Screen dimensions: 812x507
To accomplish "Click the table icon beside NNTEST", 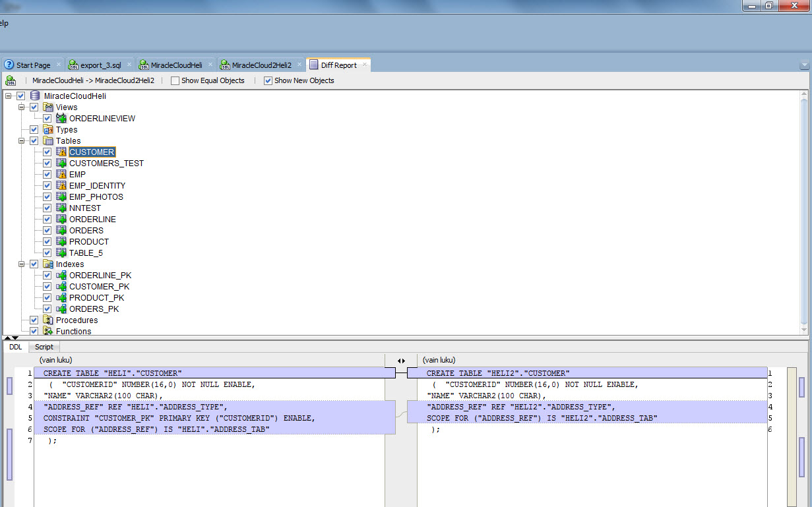I will tap(61, 208).
